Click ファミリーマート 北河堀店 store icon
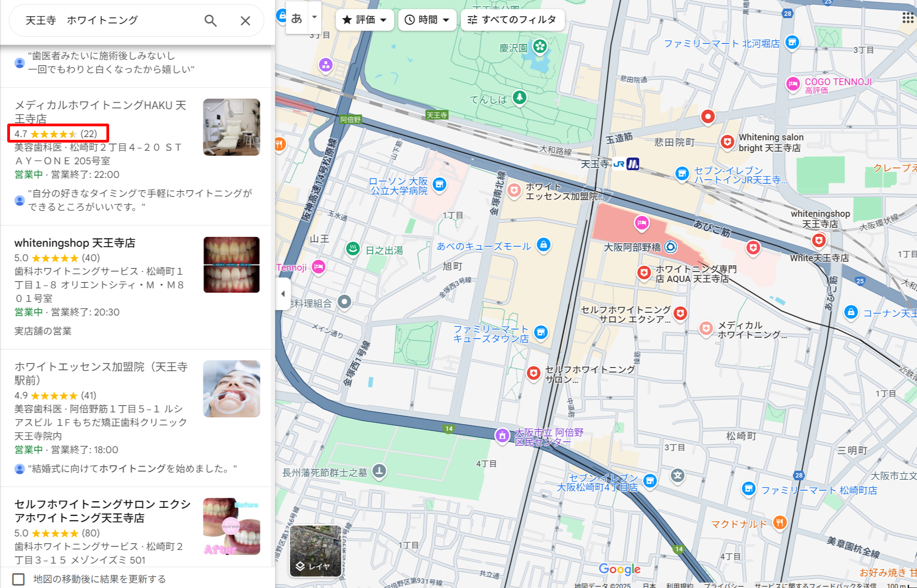Viewport: 917px width, 588px height. [792, 43]
